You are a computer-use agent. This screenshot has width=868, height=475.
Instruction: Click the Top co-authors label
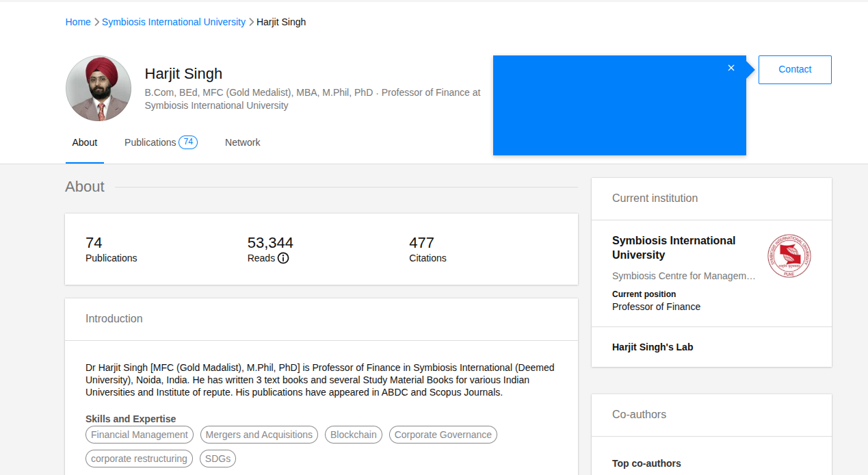pos(646,463)
